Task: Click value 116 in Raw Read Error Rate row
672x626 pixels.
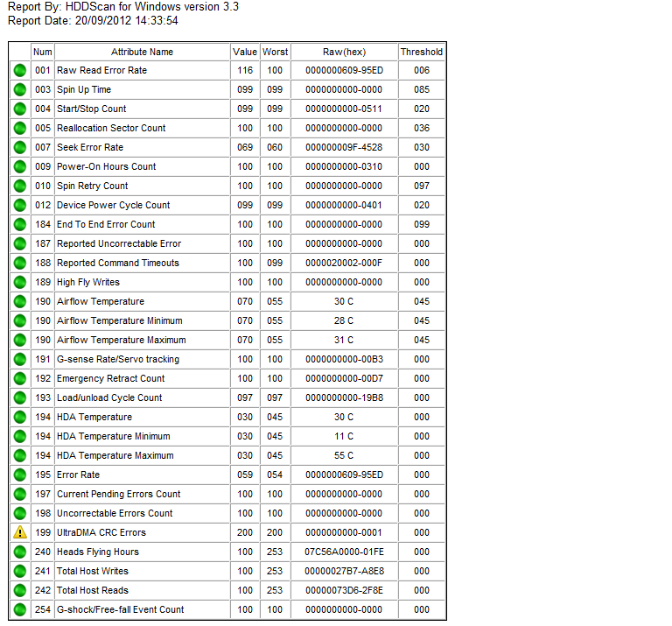Action: (x=245, y=70)
